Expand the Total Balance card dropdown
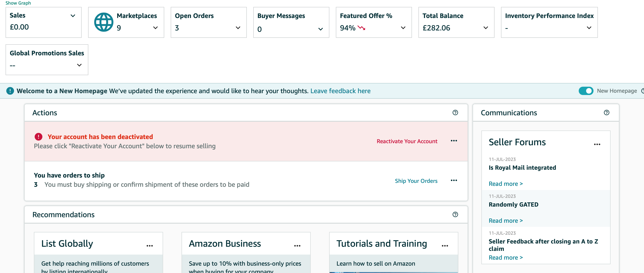 (486, 28)
